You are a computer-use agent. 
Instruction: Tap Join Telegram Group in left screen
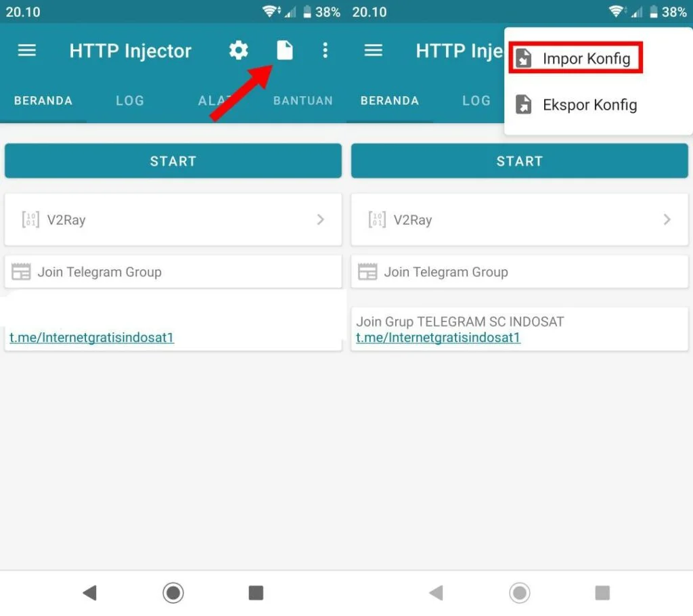pos(173,271)
